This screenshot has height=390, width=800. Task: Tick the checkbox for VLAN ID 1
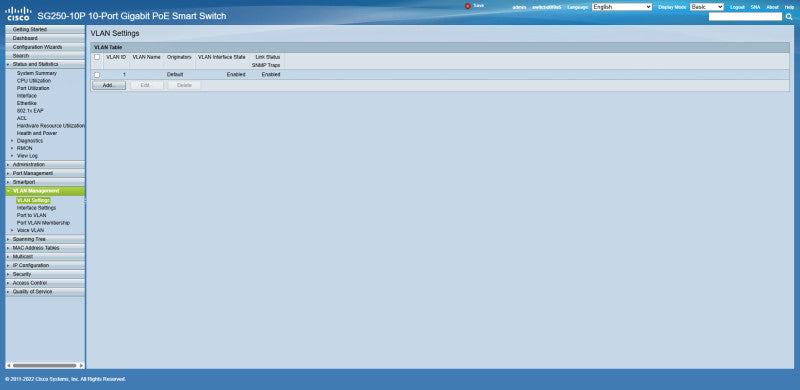tap(97, 75)
